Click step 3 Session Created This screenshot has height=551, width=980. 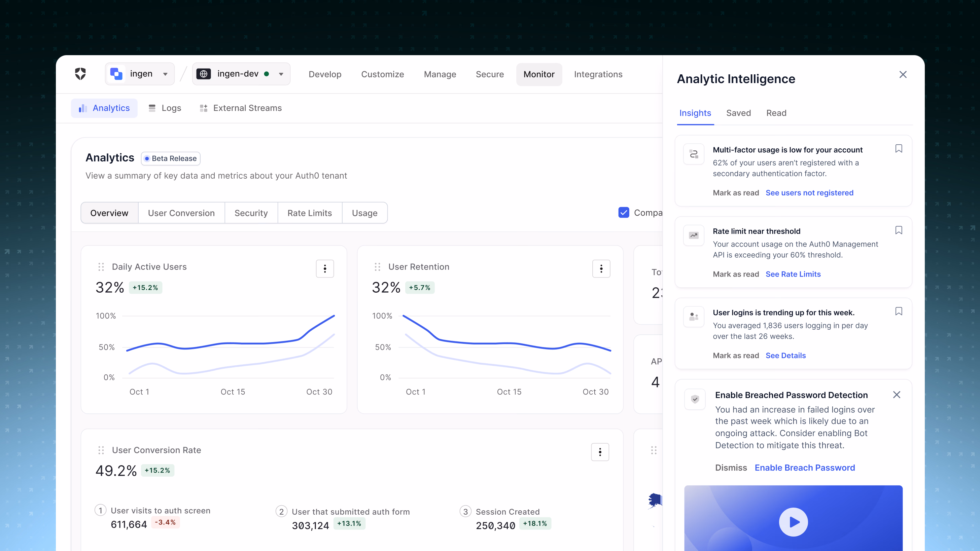[x=499, y=511]
